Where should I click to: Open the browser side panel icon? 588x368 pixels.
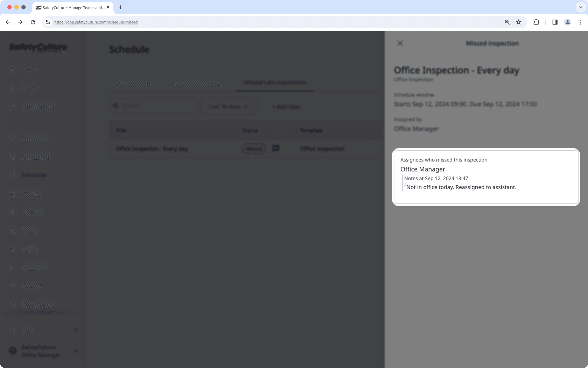(x=554, y=22)
